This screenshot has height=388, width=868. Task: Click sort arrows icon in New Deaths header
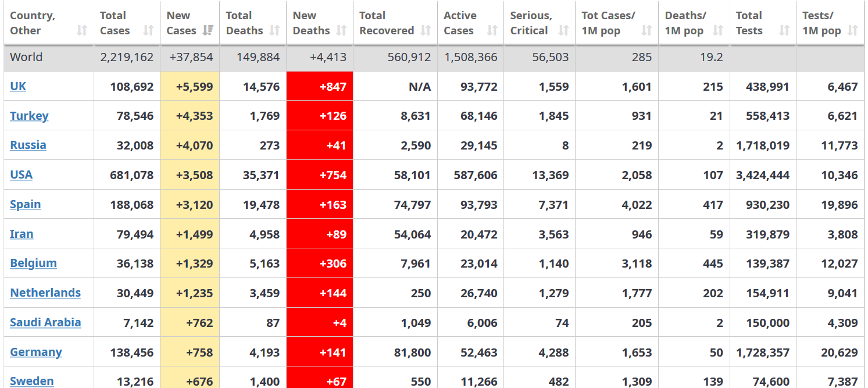[x=341, y=31]
